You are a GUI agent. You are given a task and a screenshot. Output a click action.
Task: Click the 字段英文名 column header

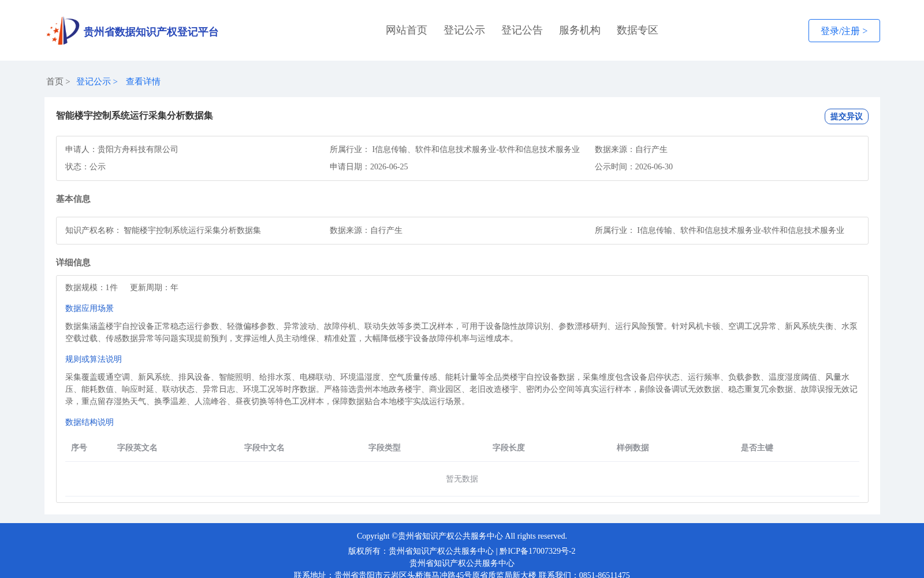pyautogui.click(x=137, y=447)
